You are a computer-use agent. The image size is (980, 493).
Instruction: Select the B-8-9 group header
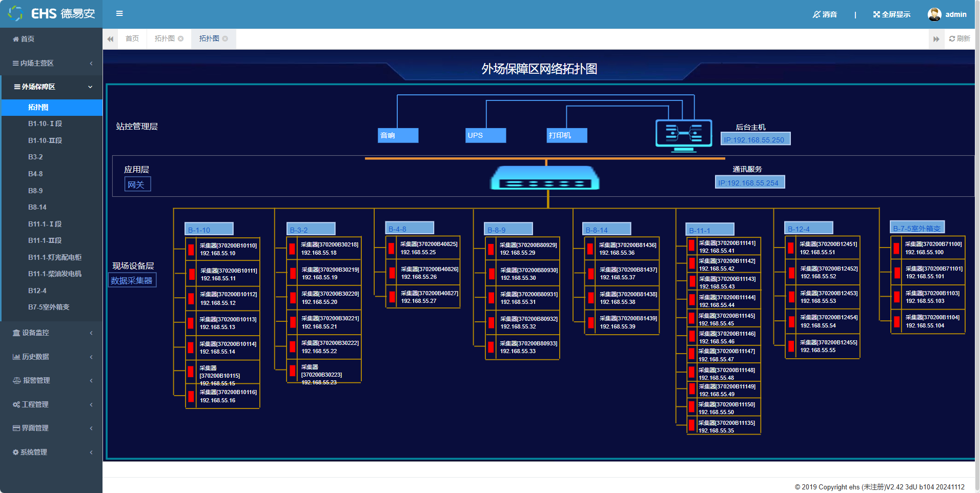click(508, 230)
